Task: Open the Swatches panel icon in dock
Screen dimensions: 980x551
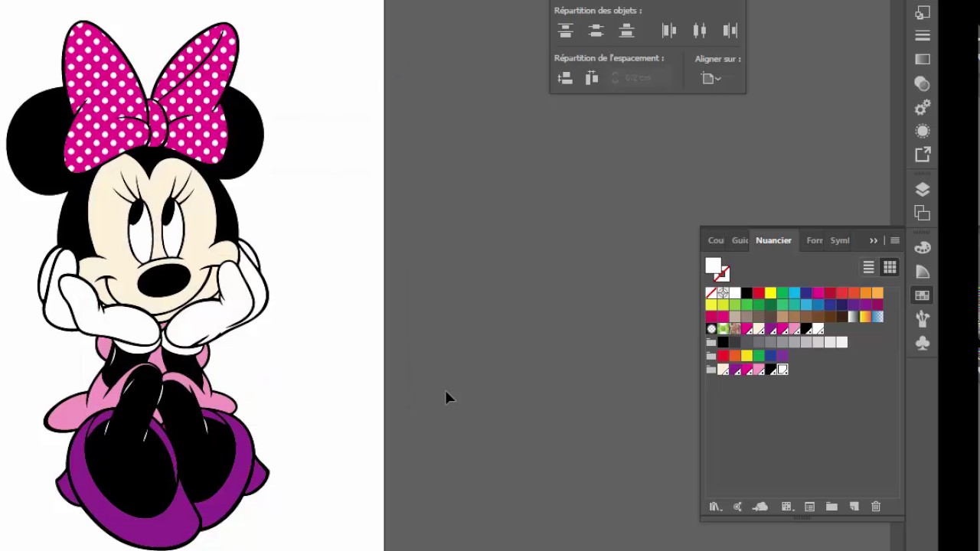Action: tap(923, 295)
